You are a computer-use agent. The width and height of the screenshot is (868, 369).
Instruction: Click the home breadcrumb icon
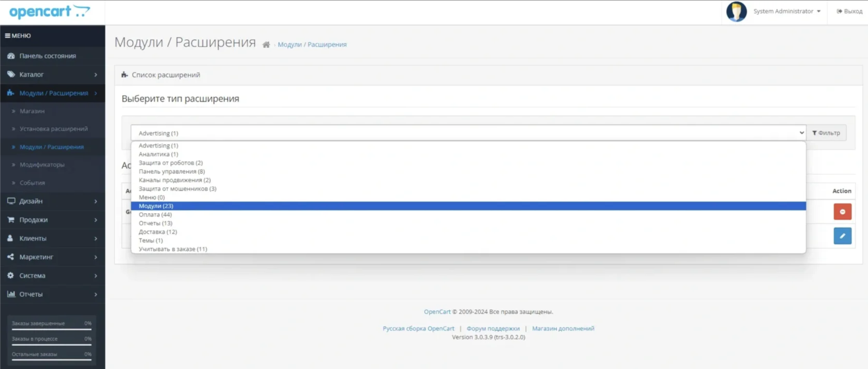pyautogui.click(x=266, y=45)
